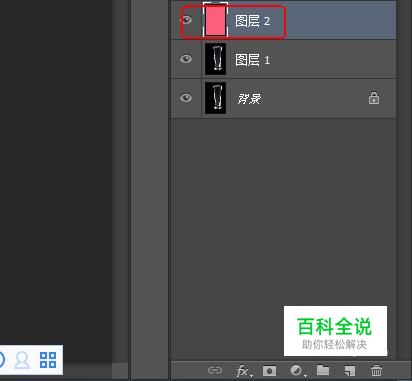Toggle visibility of the 背景 layer

tap(186, 98)
